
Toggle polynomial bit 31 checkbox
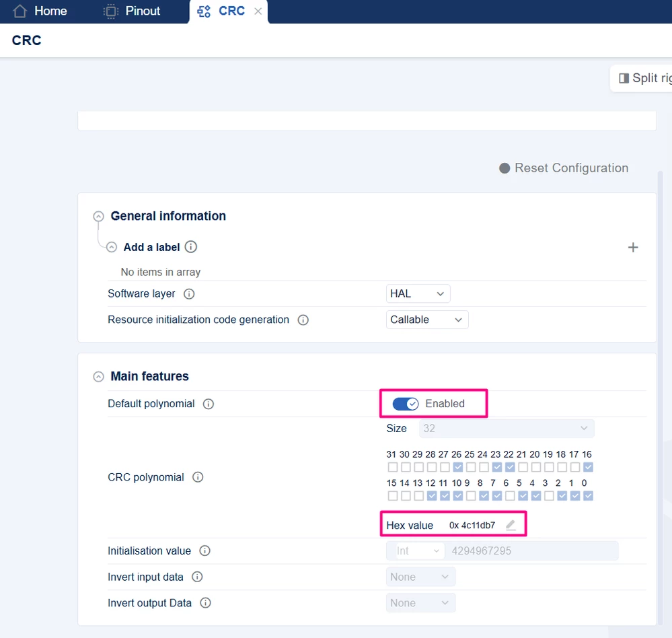pyautogui.click(x=393, y=467)
